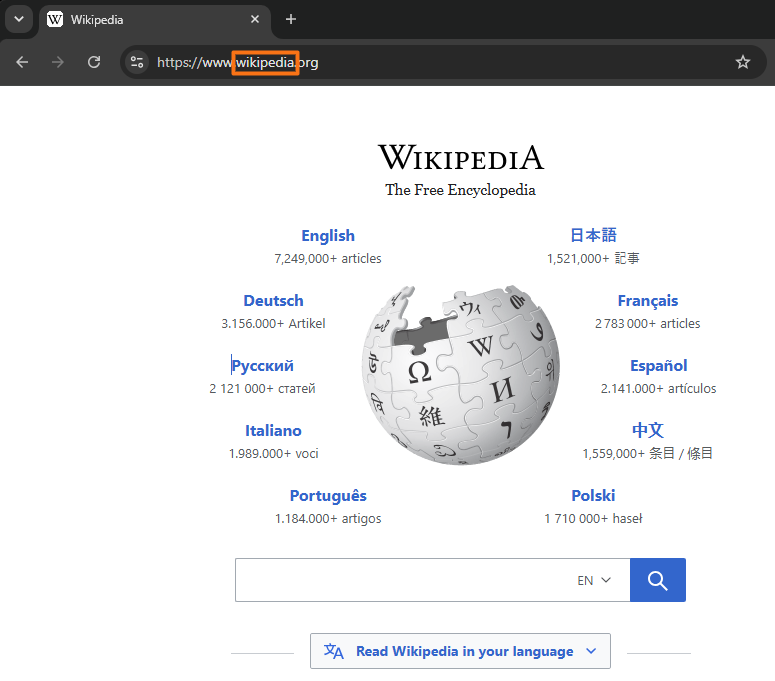Open the Polski Wikipedia link

593,496
